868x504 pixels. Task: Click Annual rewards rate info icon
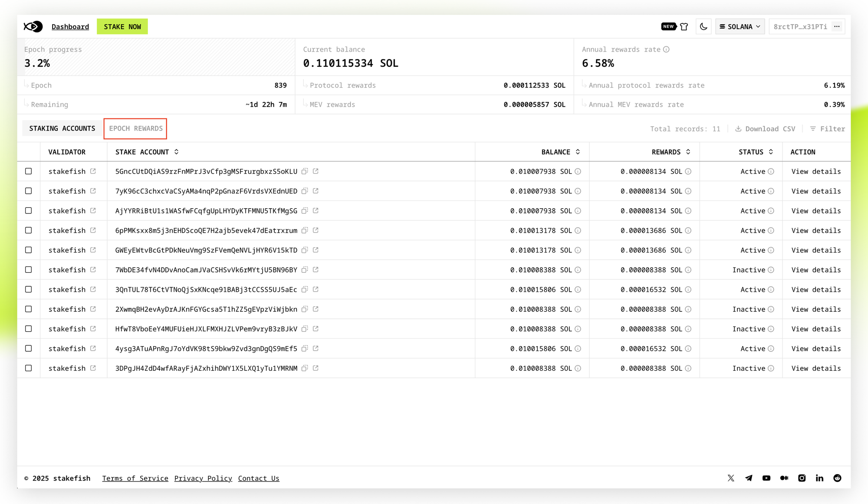pos(666,49)
